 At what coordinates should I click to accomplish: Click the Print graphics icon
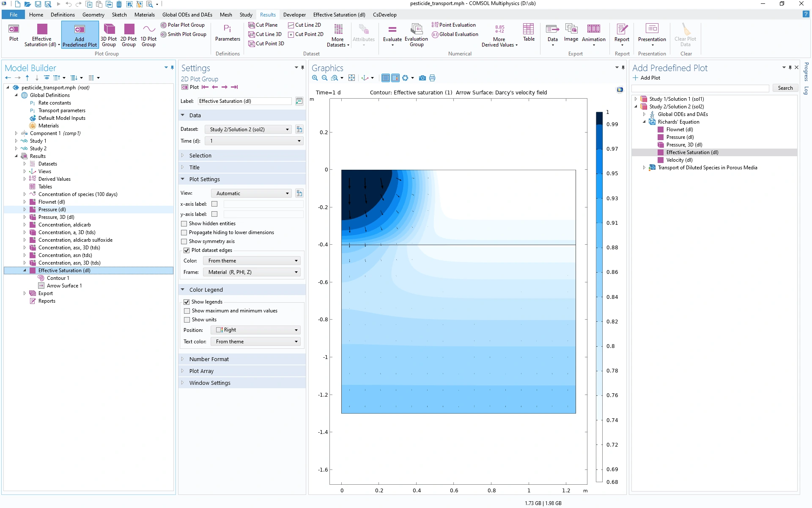point(432,78)
